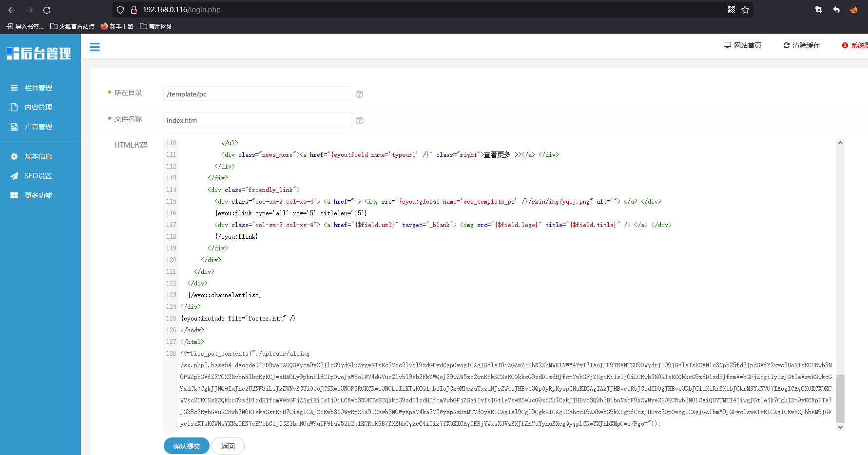
Task: Click the crop screenshot toolbar icon
Action: (819, 10)
